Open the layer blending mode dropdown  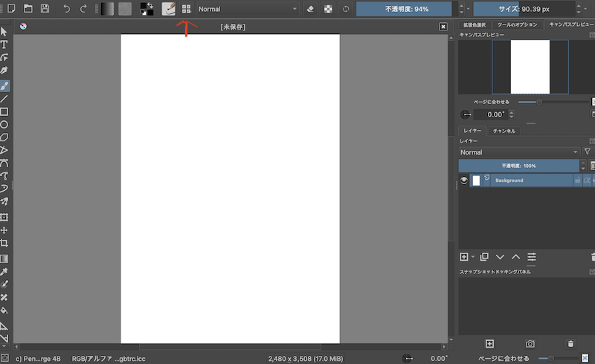point(518,152)
